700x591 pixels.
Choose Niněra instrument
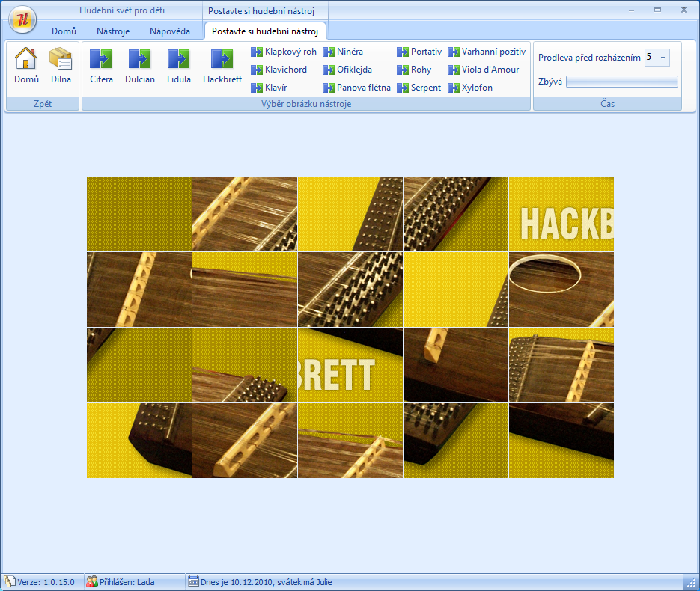[x=343, y=52]
